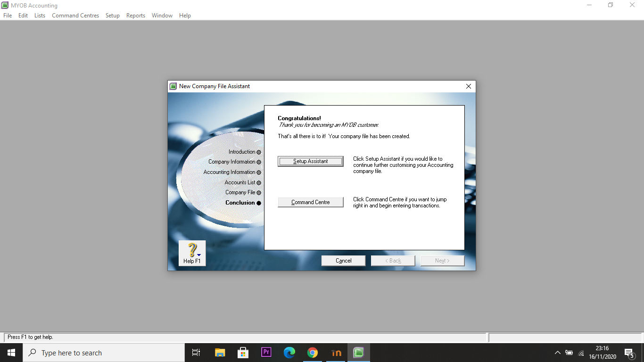This screenshot has width=644, height=362.
Task: Launch Microsoft Edge from the taskbar
Action: click(x=289, y=353)
